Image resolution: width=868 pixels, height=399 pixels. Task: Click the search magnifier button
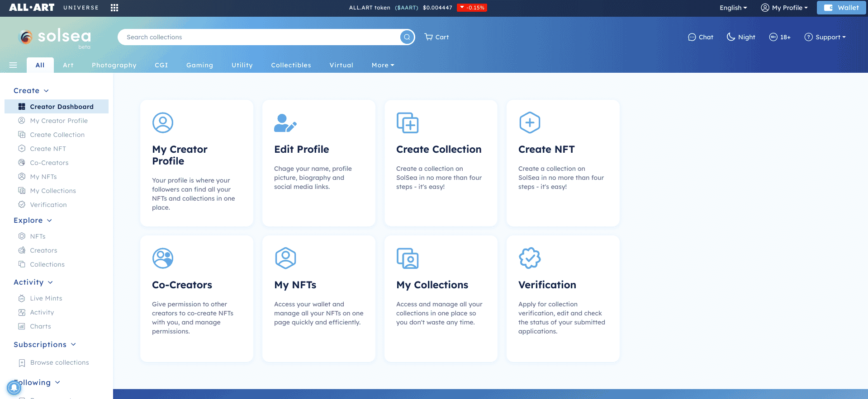407,37
